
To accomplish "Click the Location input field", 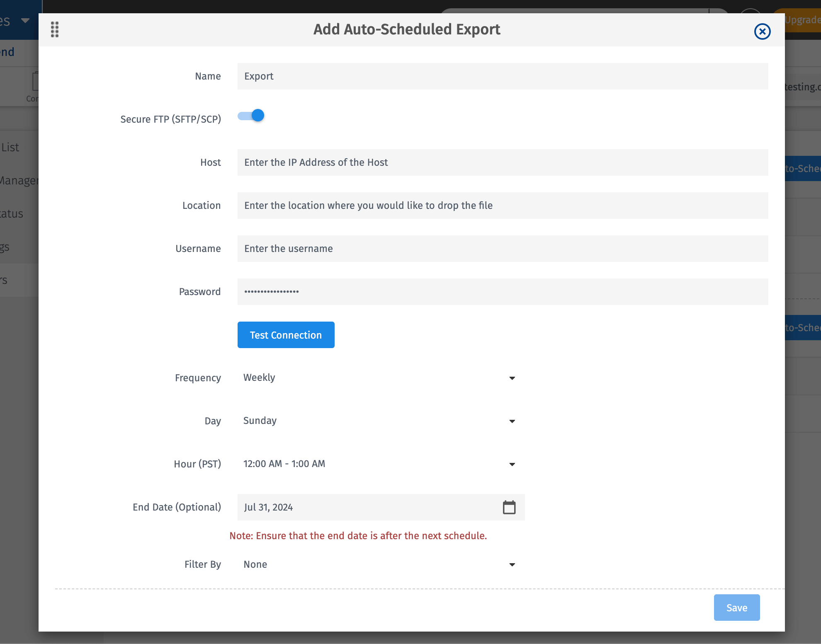I will (x=502, y=206).
